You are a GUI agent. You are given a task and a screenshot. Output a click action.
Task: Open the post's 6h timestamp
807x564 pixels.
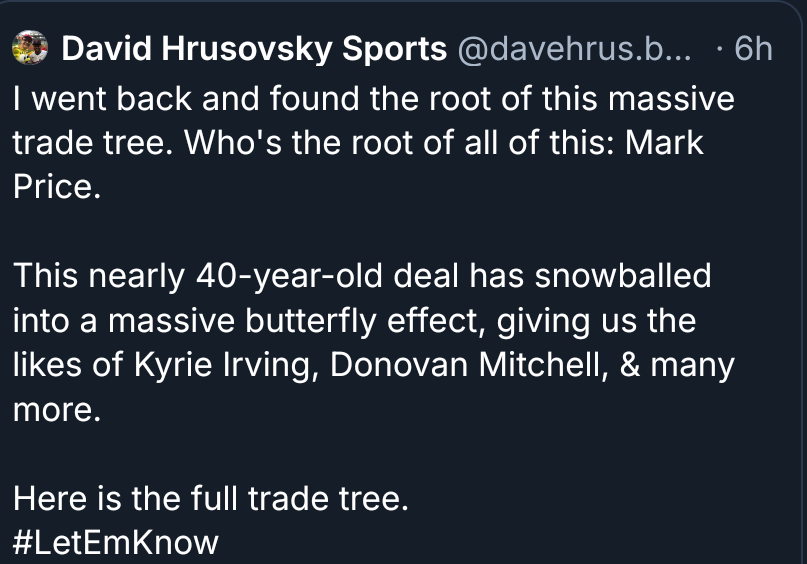coord(752,48)
